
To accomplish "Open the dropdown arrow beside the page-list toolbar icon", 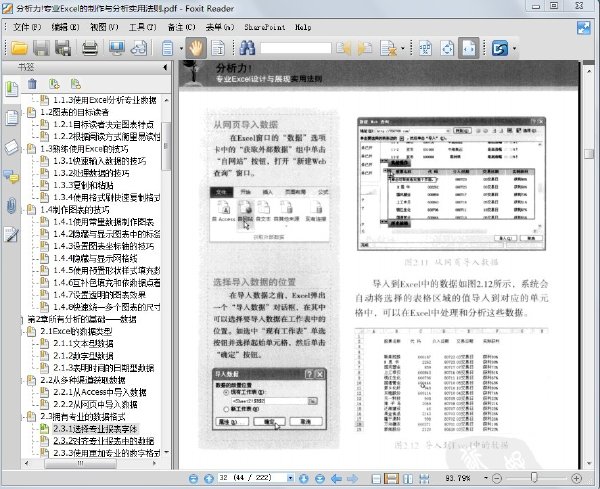I will (x=181, y=48).
